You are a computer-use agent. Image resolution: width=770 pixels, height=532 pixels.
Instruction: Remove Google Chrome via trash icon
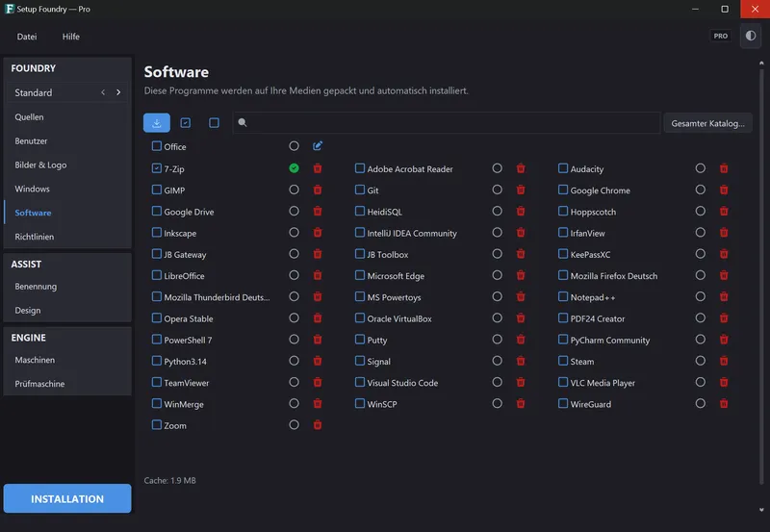click(x=724, y=190)
